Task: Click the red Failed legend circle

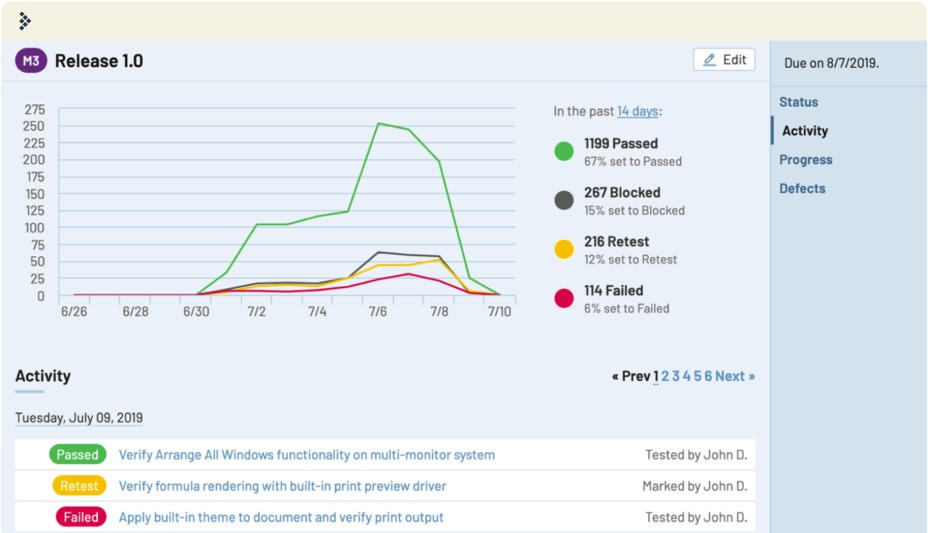Action: 564,298
